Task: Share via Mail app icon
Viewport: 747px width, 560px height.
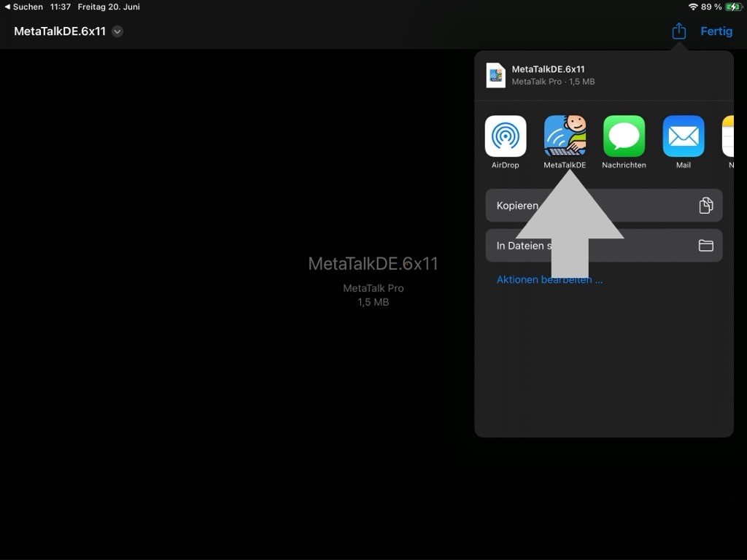Action: (x=683, y=136)
